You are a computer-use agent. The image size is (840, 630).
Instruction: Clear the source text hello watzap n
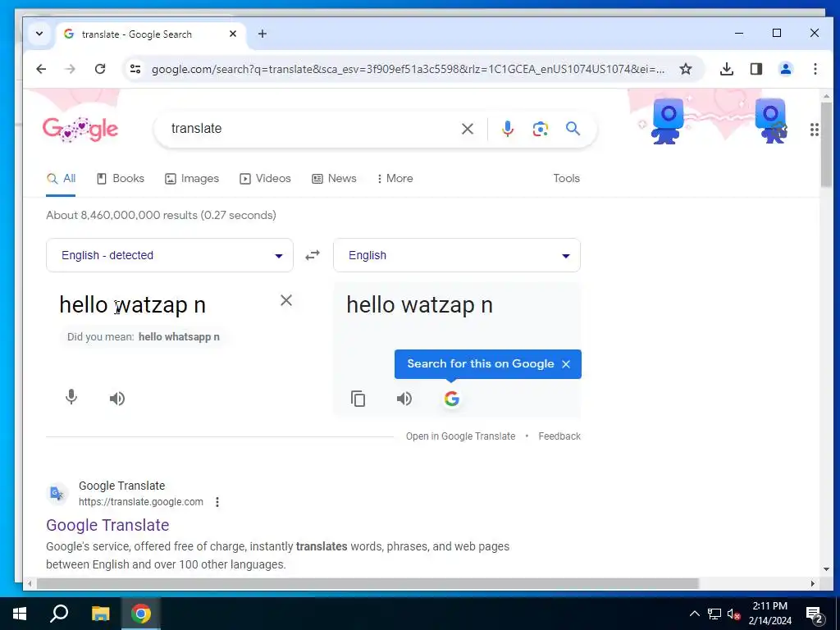click(x=286, y=300)
